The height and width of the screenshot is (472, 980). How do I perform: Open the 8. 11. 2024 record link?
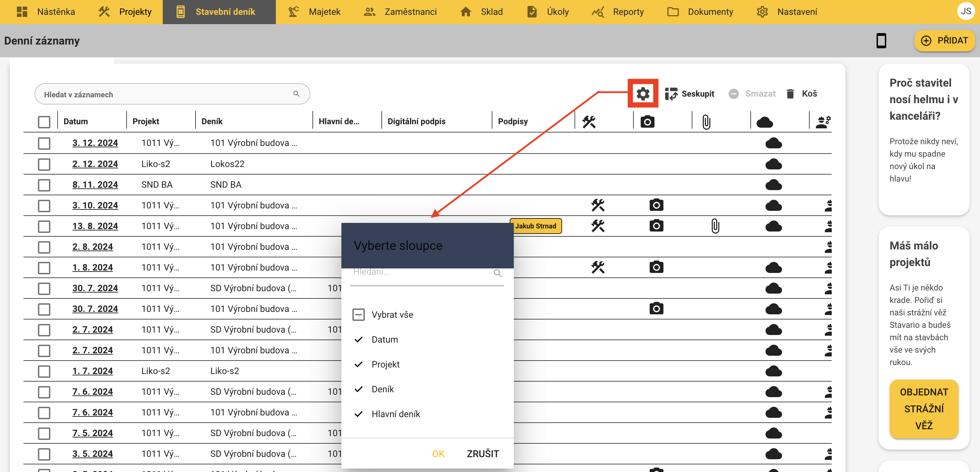tap(95, 185)
